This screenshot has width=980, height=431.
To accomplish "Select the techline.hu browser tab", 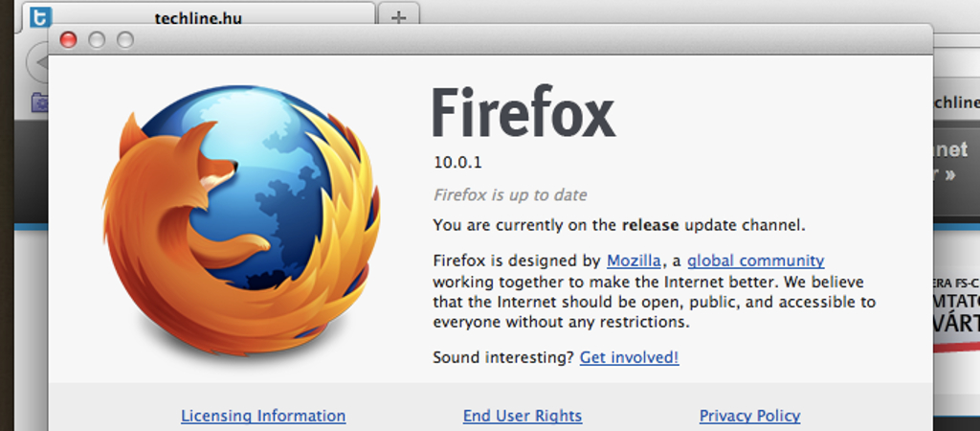I will pos(199,13).
